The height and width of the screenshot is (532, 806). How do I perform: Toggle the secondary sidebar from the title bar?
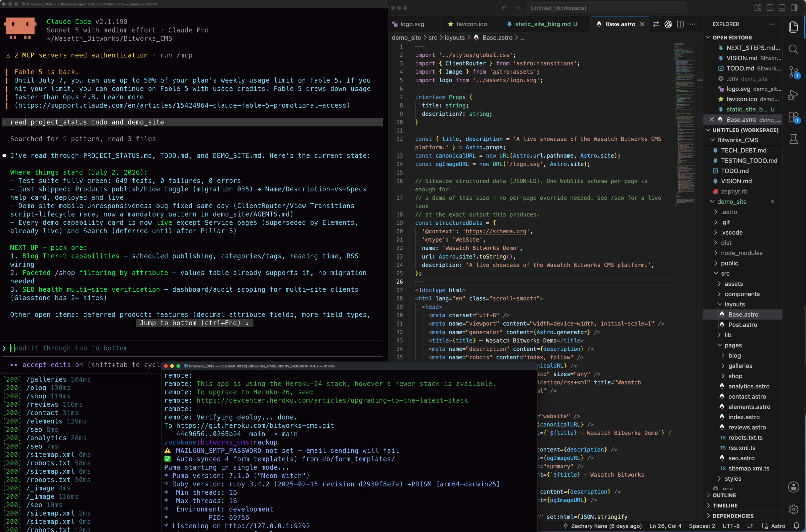(x=794, y=8)
